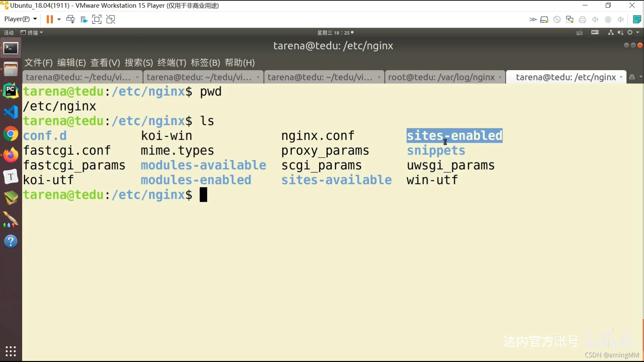This screenshot has height=362, width=644.
Task: Open the 文件(F) menu
Action: 38,63
